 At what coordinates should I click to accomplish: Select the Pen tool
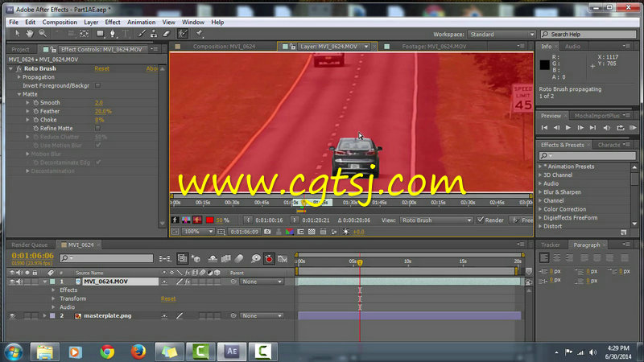point(113,34)
